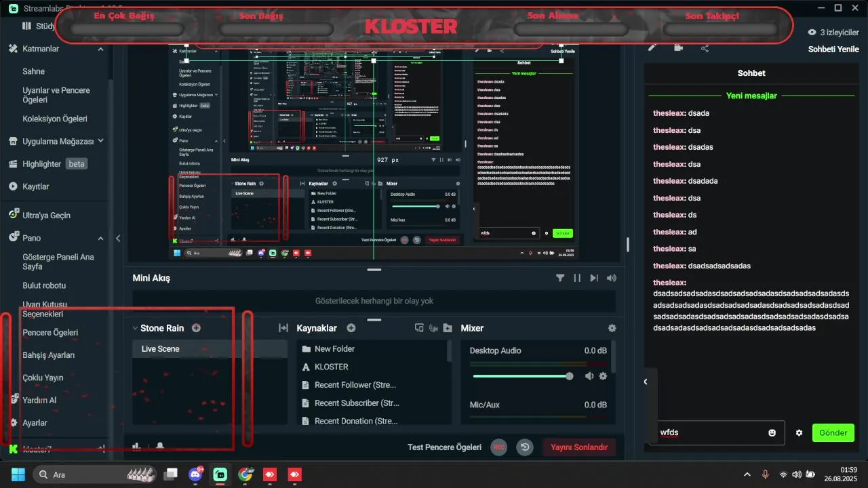Toggle the REC recording button

[x=499, y=447]
